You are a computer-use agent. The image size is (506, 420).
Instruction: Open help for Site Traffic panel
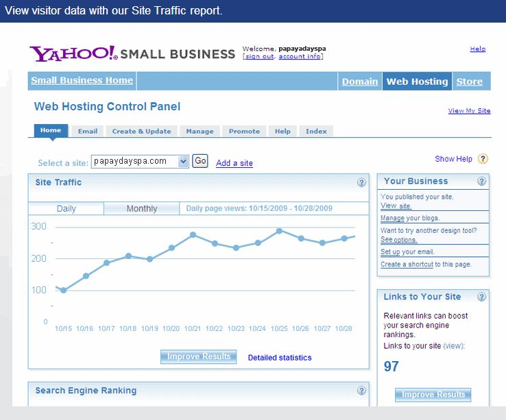361,182
